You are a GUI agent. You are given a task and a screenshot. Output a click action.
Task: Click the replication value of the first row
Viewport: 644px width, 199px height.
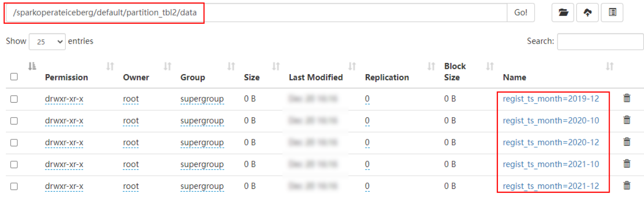point(367,99)
